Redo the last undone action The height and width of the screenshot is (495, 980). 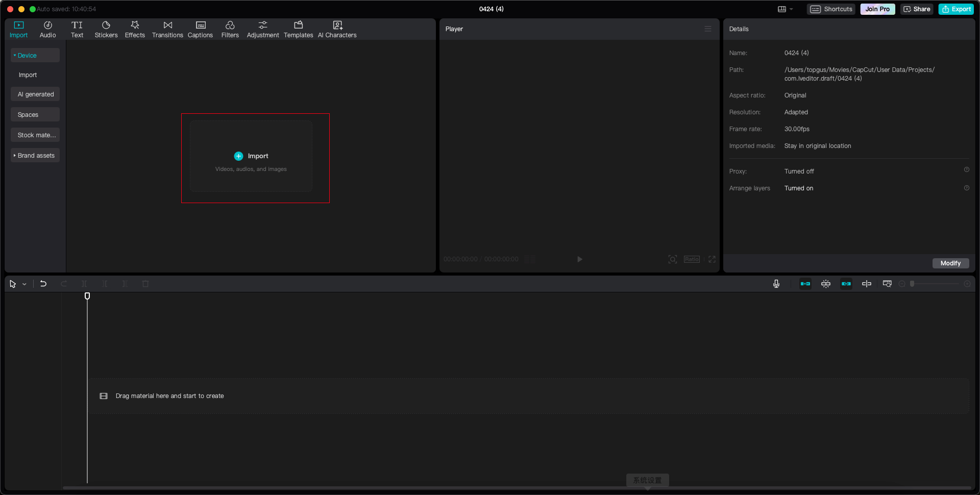click(64, 284)
